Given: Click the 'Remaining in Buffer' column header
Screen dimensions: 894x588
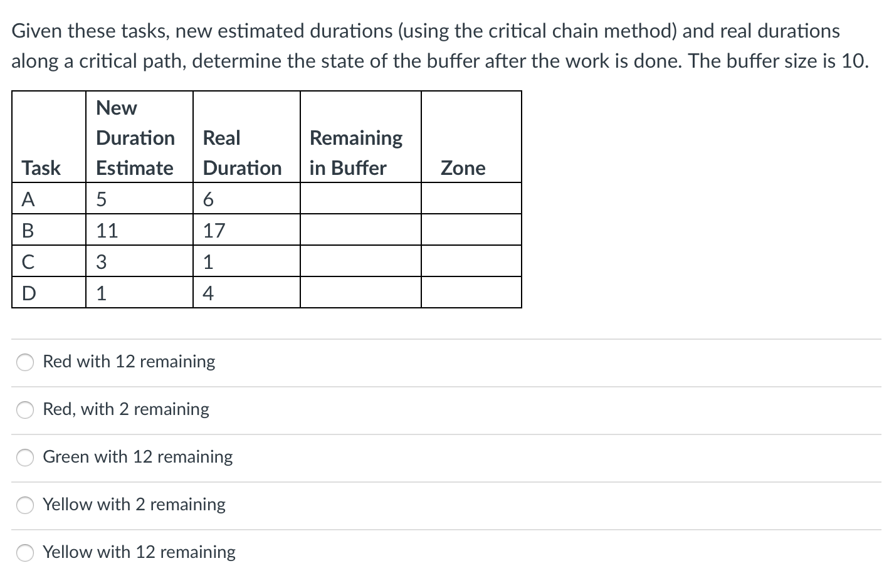Looking at the screenshot, I should coord(355,152).
